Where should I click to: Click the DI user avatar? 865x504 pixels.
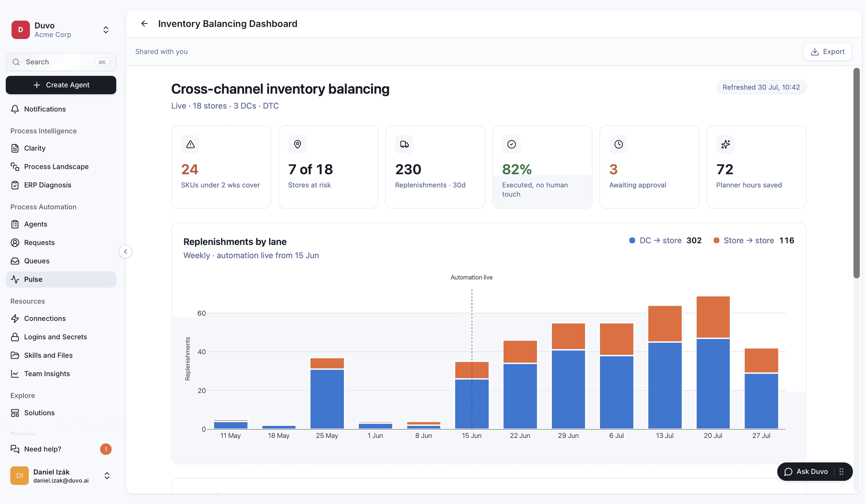pos(20,476)
